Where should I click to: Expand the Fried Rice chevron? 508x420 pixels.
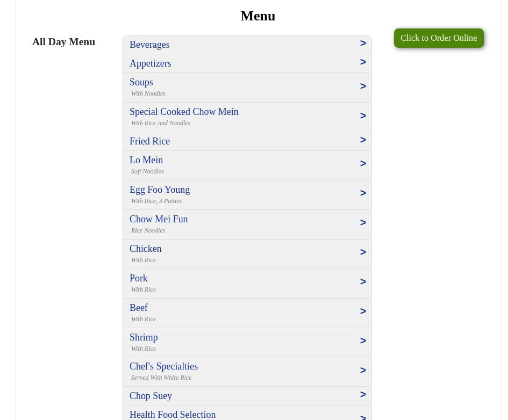pos(363,140)
